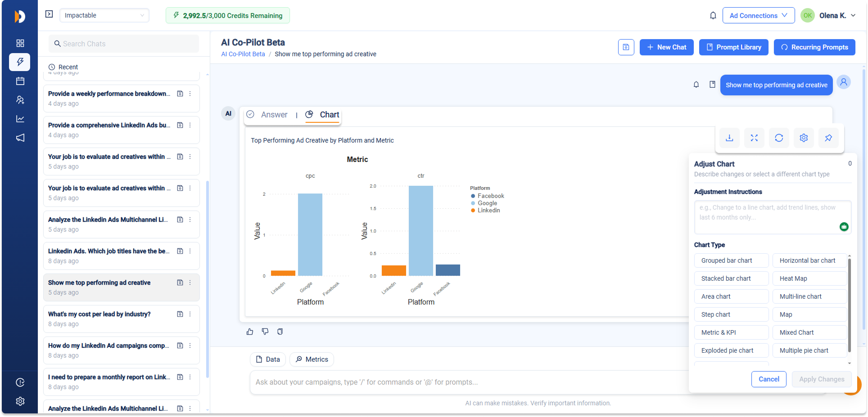Viewport: 868px width, 417px height.
Task: Refresh the chart with the reload icon
Action: [x=779, y=138]
